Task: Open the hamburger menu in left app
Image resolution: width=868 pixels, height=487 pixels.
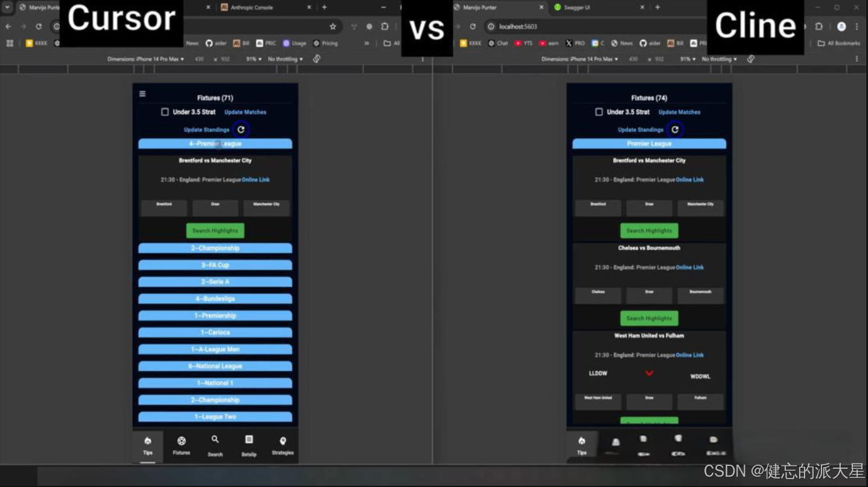Action: tap(142, 94)
